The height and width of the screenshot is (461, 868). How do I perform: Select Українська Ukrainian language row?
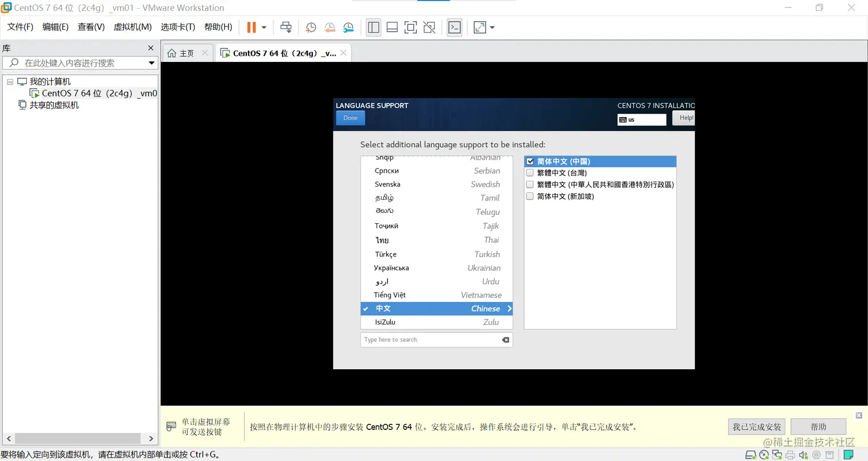pyautogui.click(x=436, y=268)
